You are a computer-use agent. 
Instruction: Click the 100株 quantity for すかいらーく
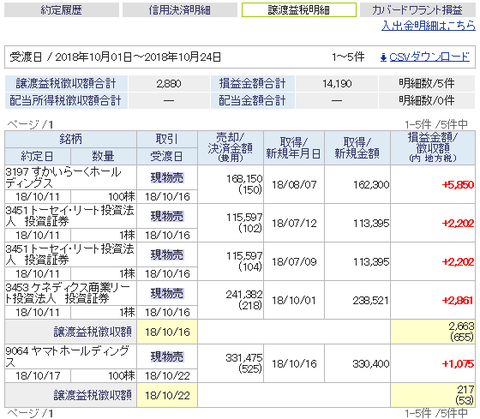tap(122, 197)
